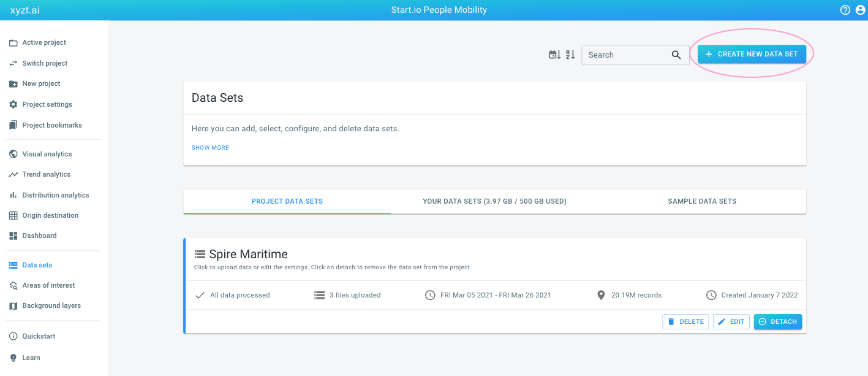The width and height of the screenshot is (868, 376).
Task: Click the Quickstart info icon
Action: [13, 336]
